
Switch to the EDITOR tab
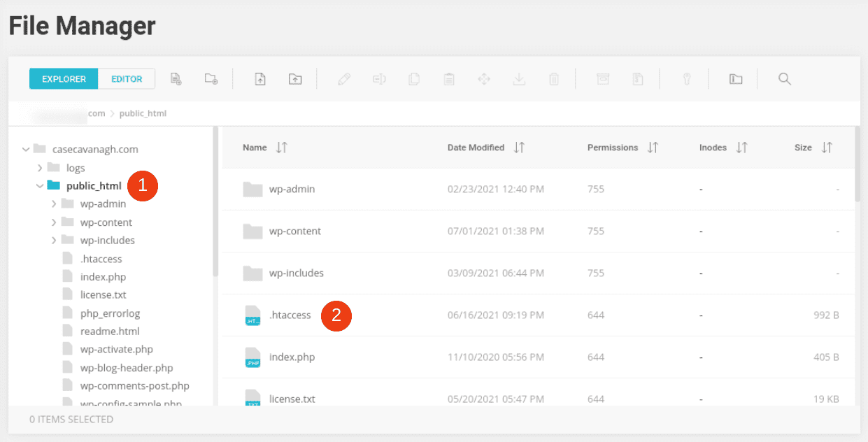126,79
